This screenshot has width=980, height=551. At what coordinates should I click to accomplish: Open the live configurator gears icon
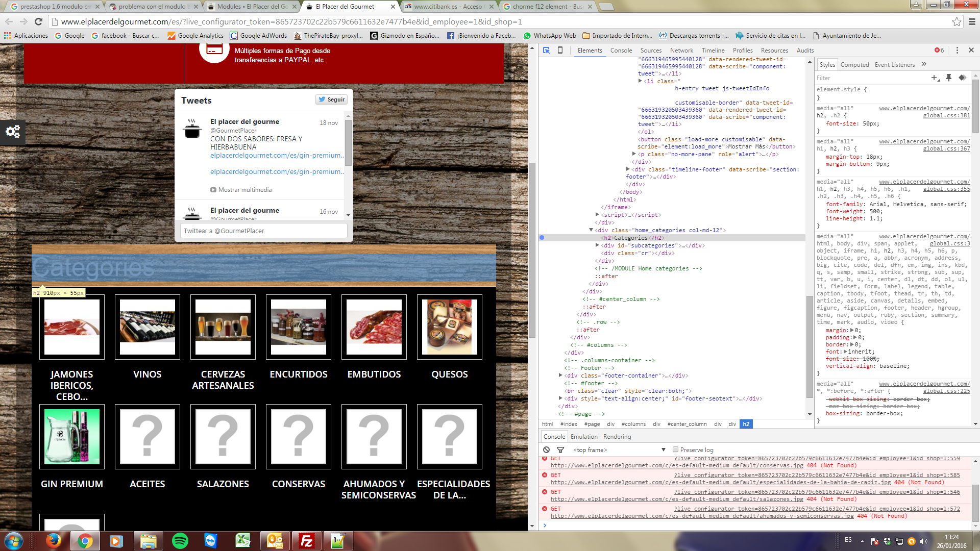[12, 132]
